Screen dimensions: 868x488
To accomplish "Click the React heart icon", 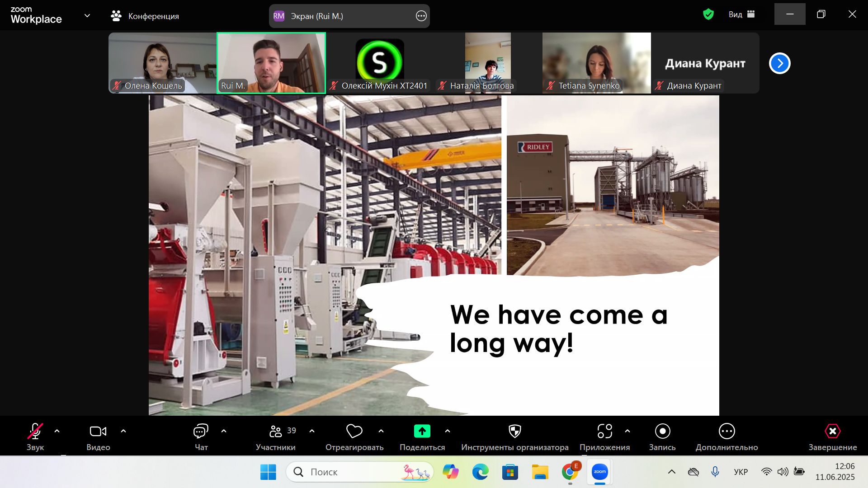I will 354,432.
